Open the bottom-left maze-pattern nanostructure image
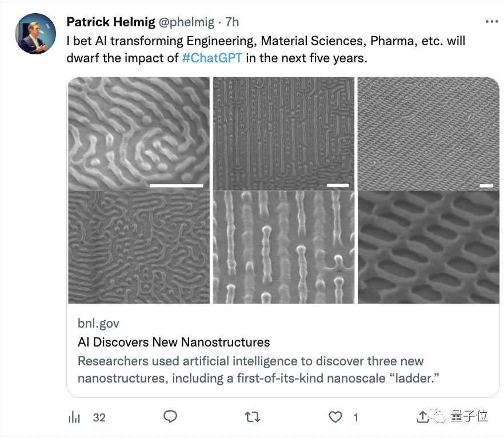 pyautogui.click(x=139, y=247)
